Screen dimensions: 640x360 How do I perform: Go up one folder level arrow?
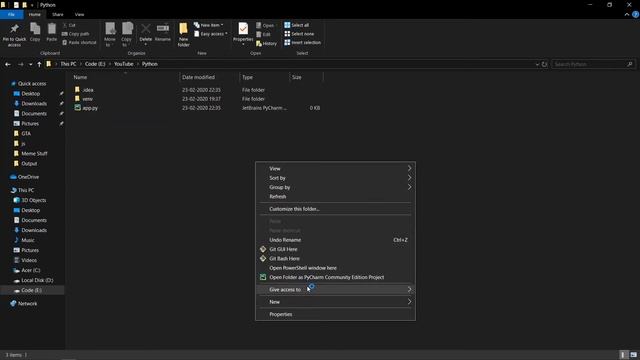pyautogui.click(x=39, y=64)
